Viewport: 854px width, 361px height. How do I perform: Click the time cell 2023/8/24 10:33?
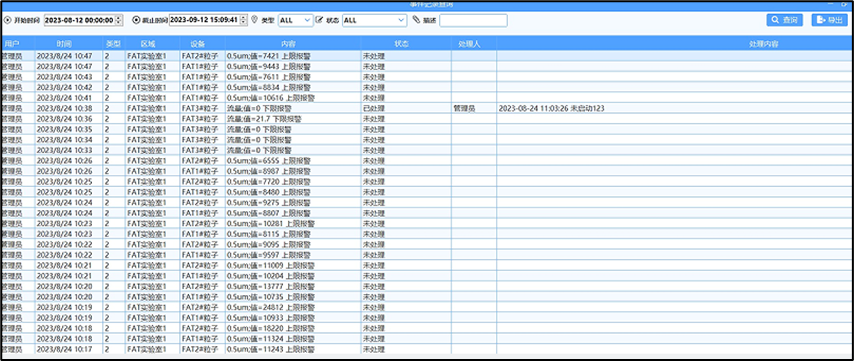[x=69, y=150]
